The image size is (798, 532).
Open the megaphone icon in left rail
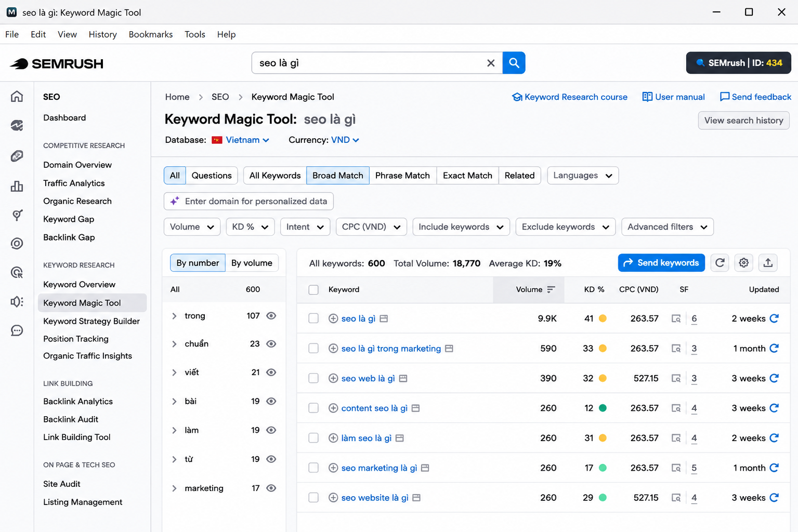[17, 302]
